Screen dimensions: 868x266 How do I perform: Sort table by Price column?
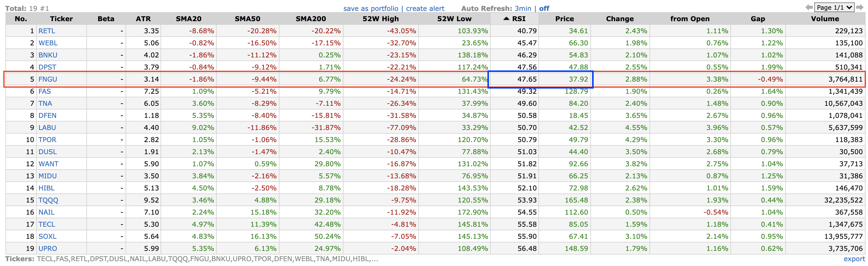tap(564, 19)
